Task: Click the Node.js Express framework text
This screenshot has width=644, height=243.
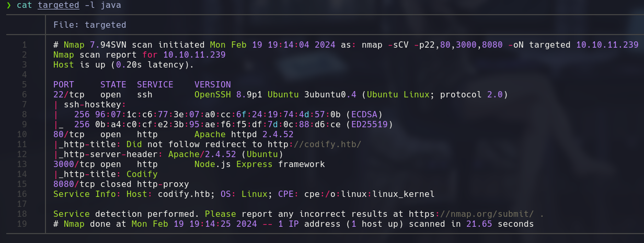Action: 259,164
